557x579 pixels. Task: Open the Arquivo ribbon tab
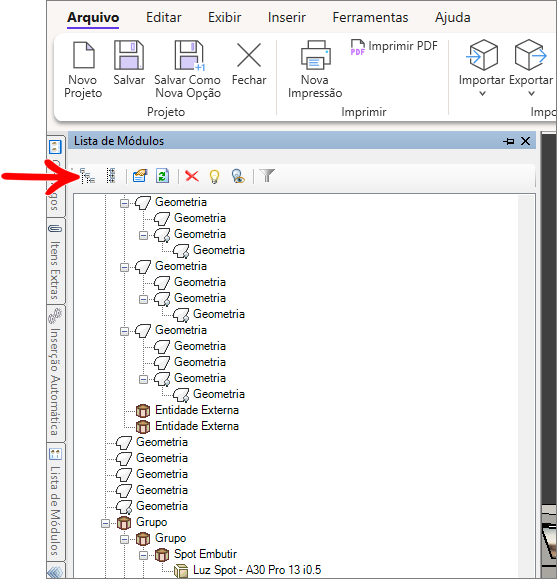pos(93,17)
